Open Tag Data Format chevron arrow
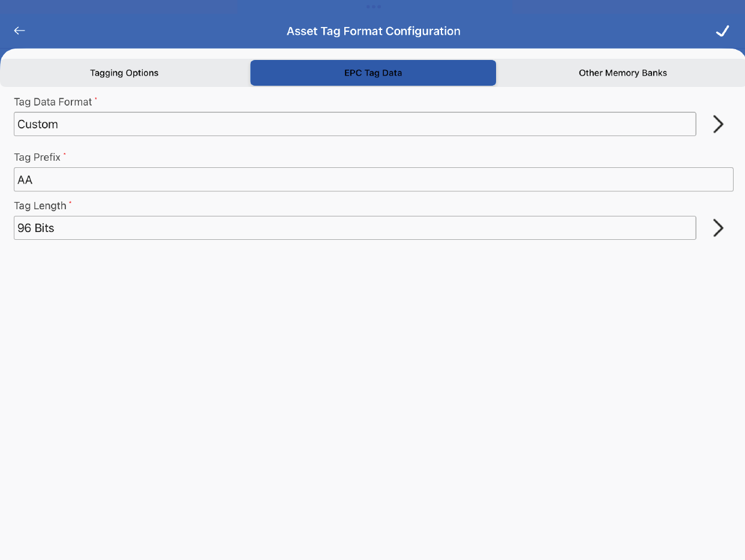The width and height of the screenshot is (745, 560). click(x=718, y=124)
